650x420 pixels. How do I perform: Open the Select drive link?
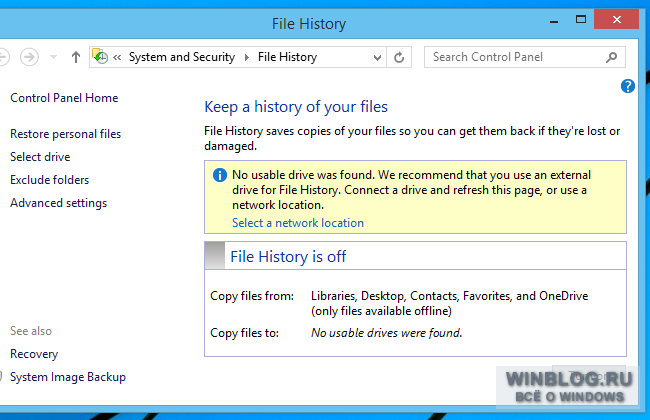[40, 157]
